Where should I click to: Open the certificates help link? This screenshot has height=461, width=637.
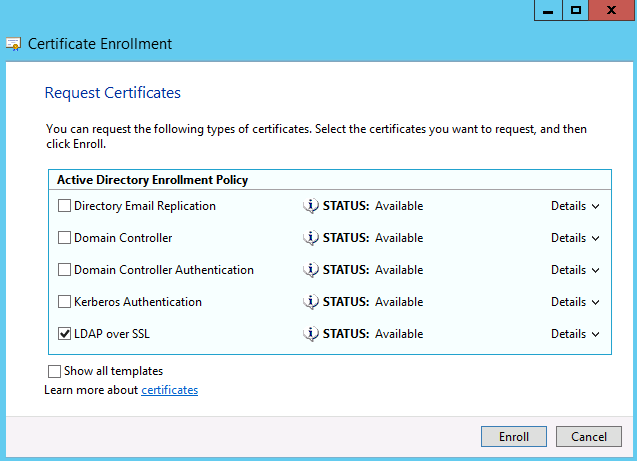(169, 390)
